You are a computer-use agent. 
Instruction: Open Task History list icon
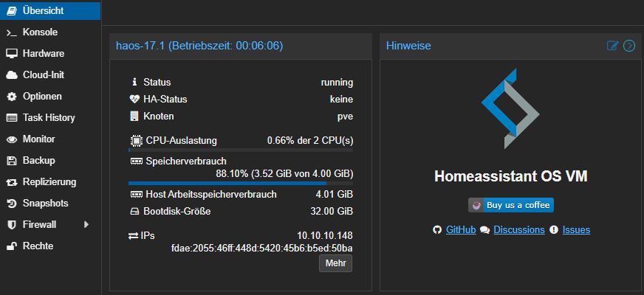coord(12,118)
